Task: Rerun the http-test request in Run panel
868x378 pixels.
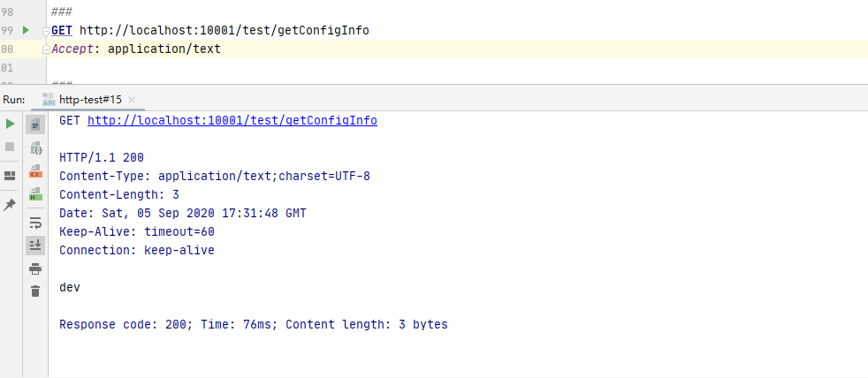Action: pos(11,124)
